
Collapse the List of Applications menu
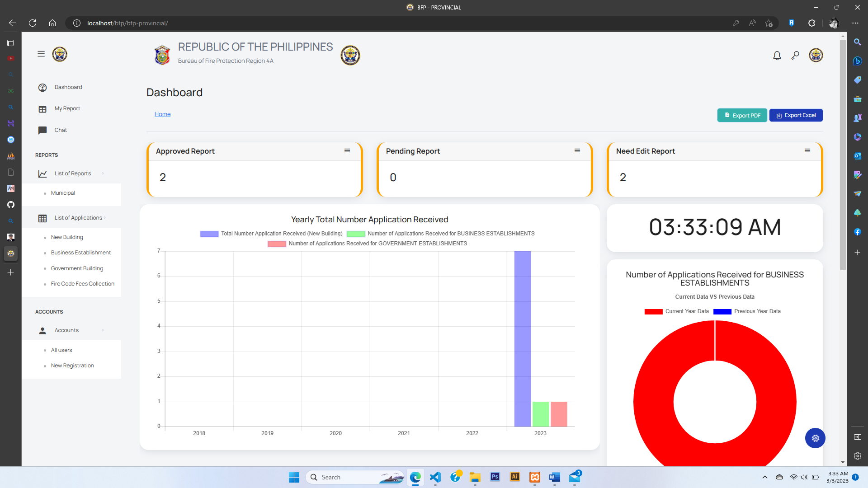[78, 218]
